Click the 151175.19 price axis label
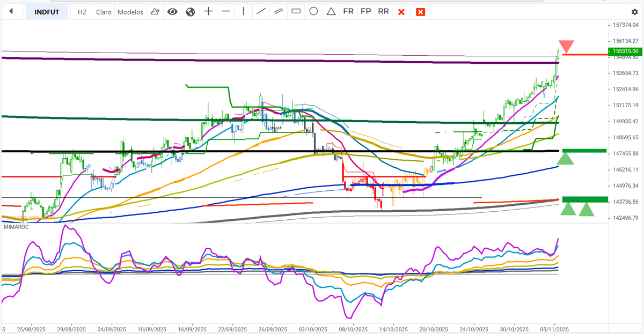The width and height of the screenshot is (644, 334). coord(626,105)
